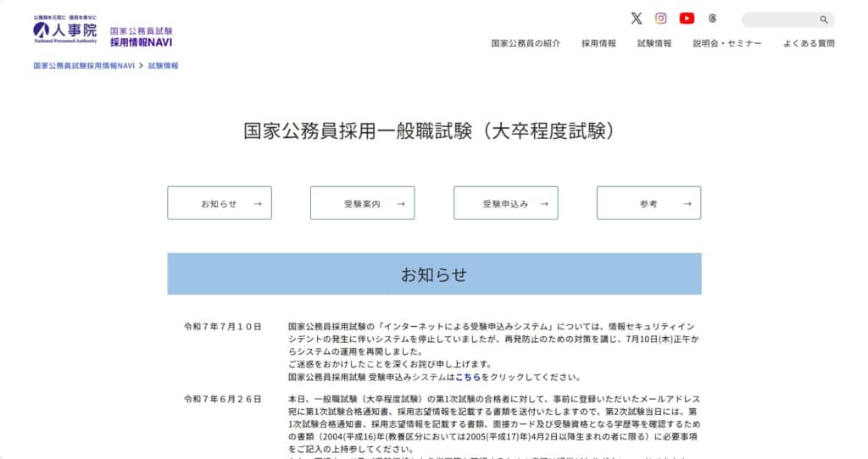Click the 国家公務員試験 採用情報NAVI site title
The height and width of the screenshot is (459, 868).
[x=142, y=36]
